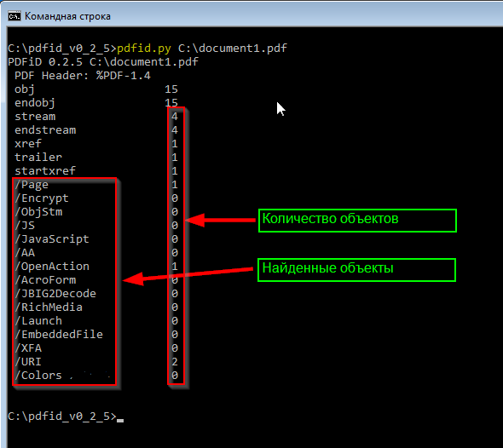Click the 'pdfid.py' command text
This screenshot has width=503, height=448.
pos(144,48)
